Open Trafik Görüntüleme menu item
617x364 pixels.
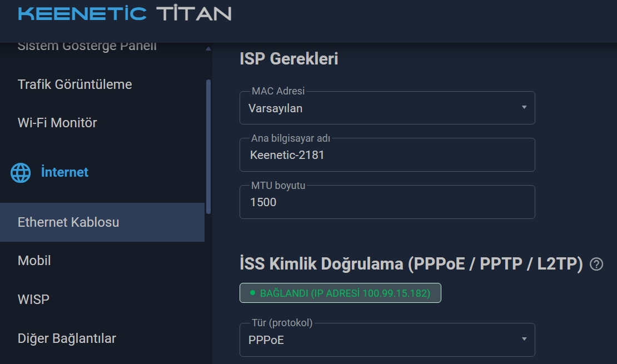(x=75, y=84)
